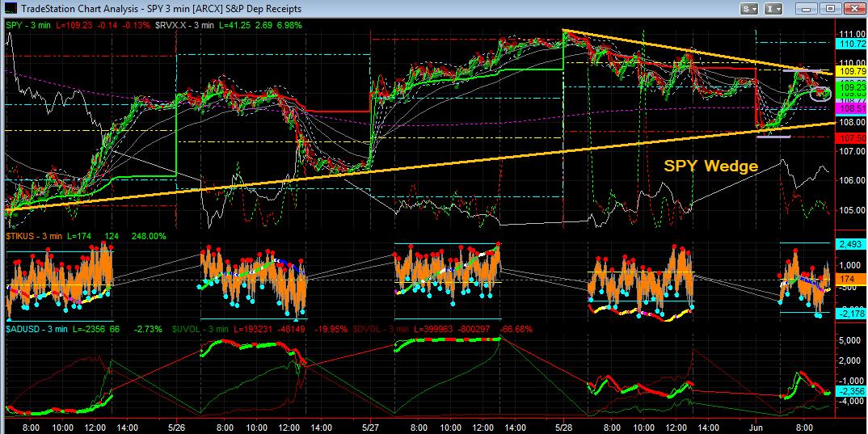
Task: Click the DVOL change '-66.68%'
Action: 516,329
